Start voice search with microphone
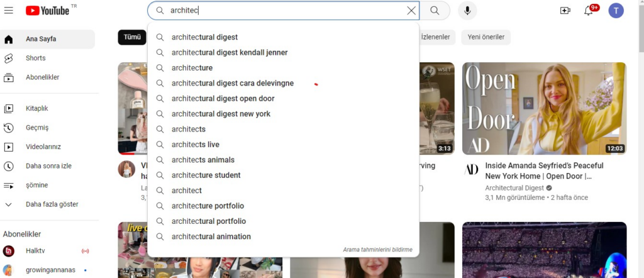The width and height of the screenshot is (644, 278). tap(467, 11)
